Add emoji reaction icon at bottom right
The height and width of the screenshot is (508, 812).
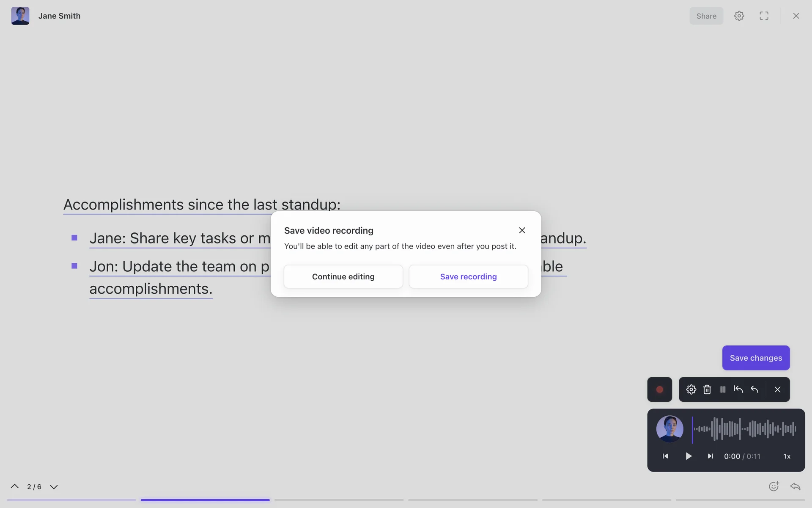point(774,486)
